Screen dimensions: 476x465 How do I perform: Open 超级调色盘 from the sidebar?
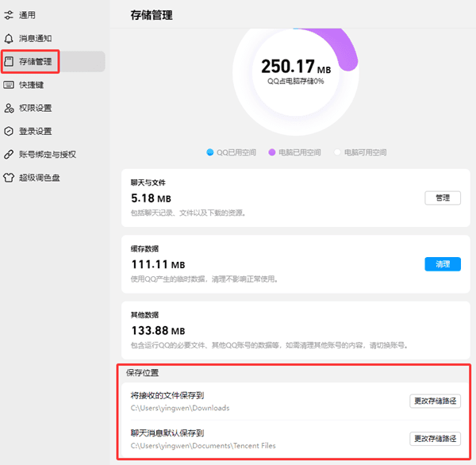tap(40, 178)
